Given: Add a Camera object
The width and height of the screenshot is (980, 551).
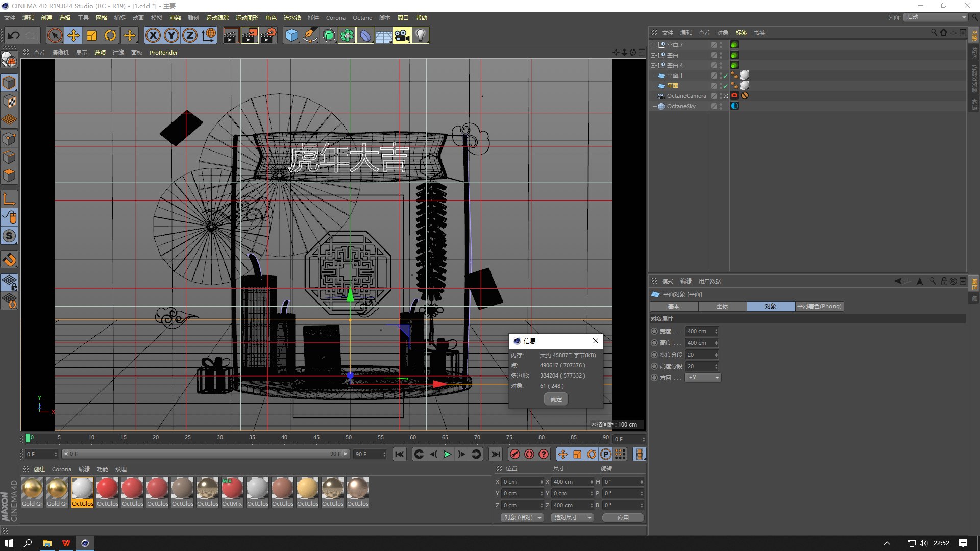Looking at the screenshot, I should click(402, 35).
